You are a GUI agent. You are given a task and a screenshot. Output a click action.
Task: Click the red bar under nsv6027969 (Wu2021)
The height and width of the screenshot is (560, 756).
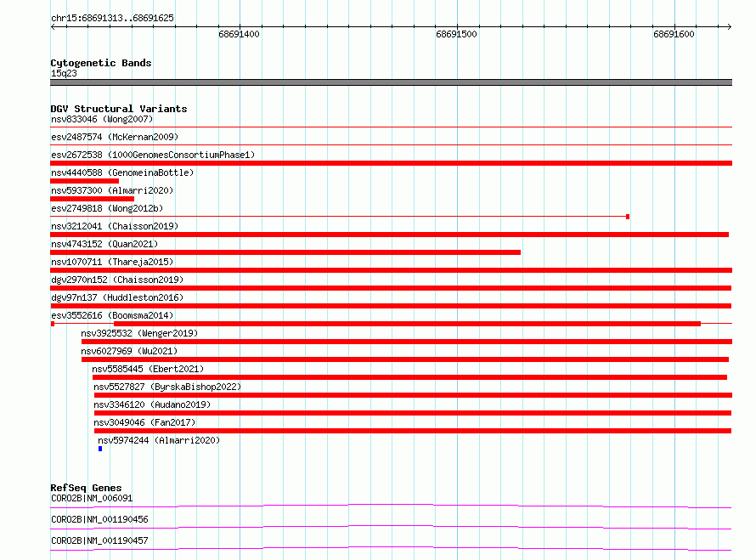point(405,359)
